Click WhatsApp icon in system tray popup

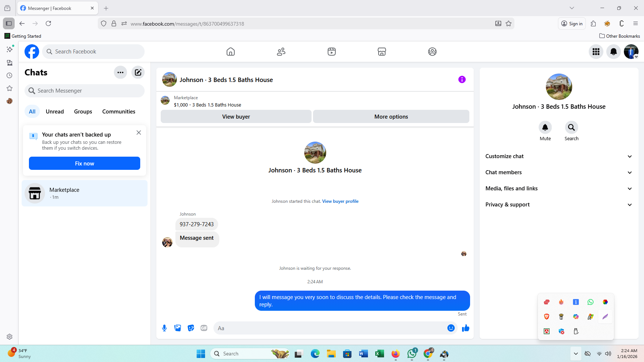click(x=591, y=302)
